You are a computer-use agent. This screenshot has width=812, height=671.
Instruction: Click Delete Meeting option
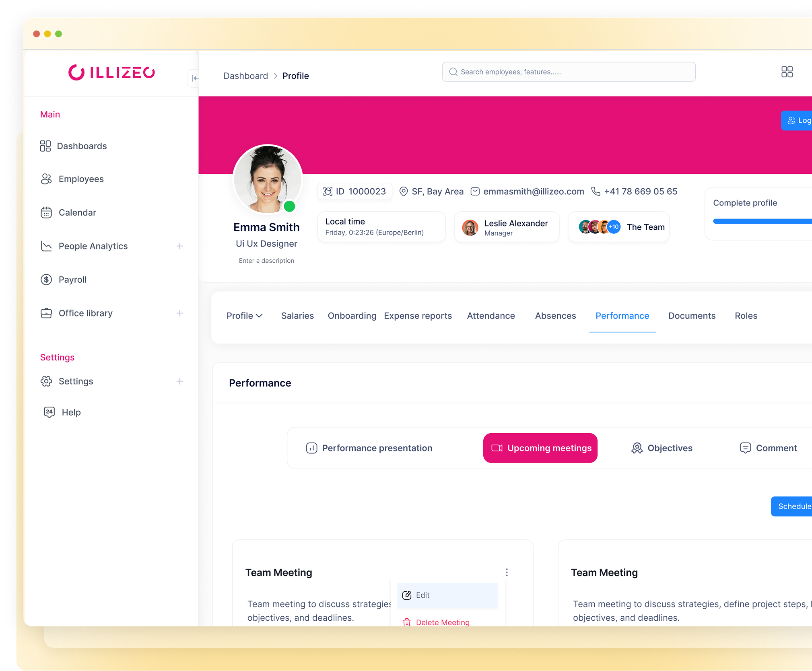pos(442,622)
